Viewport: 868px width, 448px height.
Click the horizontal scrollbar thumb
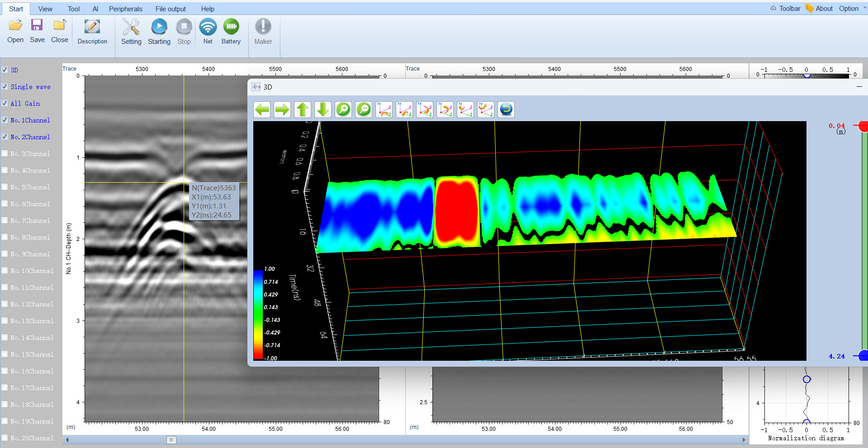pyautogui.click(x=171, y=439)
